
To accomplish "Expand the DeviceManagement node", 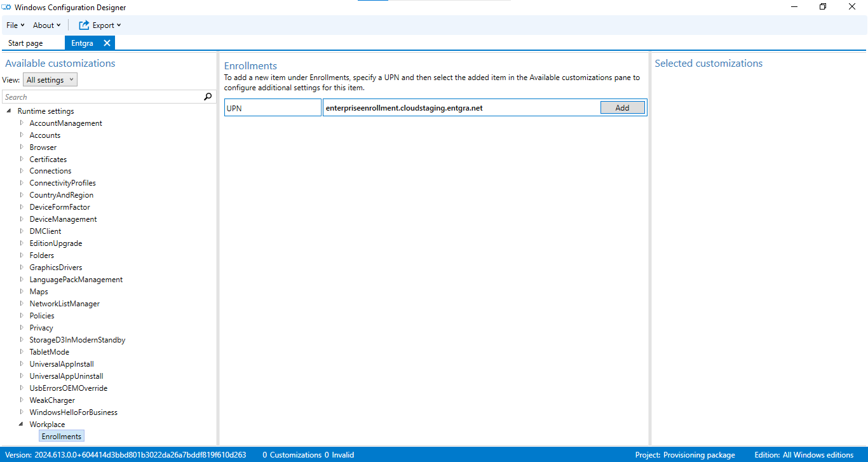I will (x=22, y=219).
